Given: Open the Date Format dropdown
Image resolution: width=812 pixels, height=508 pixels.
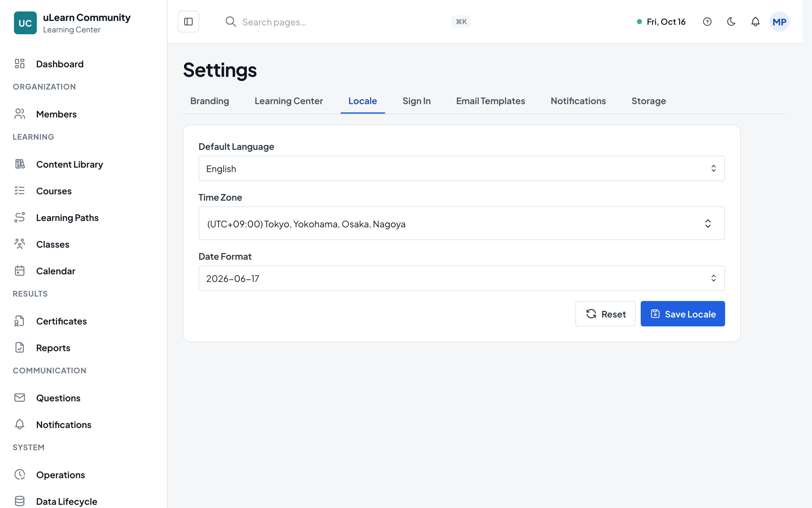Looking at the screenshot, I should 462,278.
